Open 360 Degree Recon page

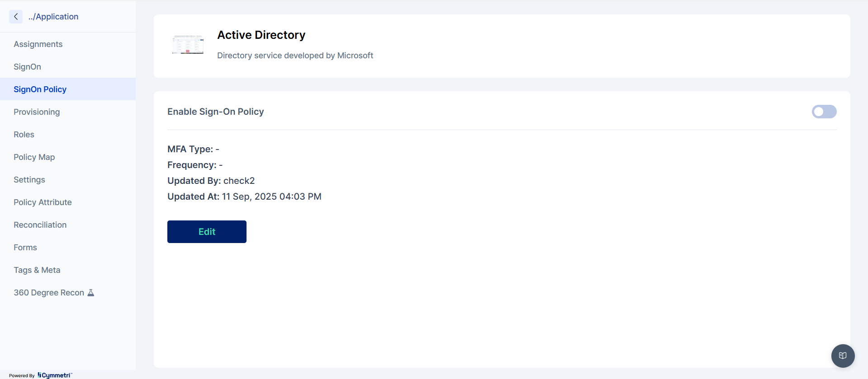click(68, 293)
